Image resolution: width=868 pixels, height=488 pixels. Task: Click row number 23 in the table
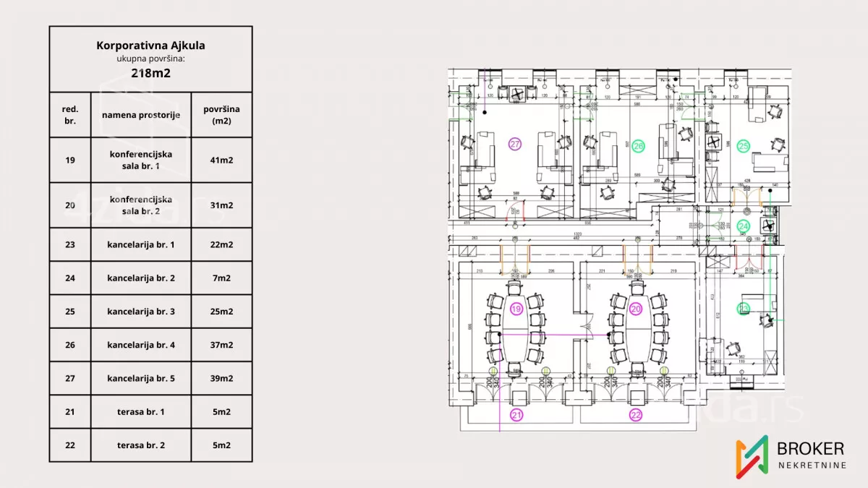[x=70, y=244]
